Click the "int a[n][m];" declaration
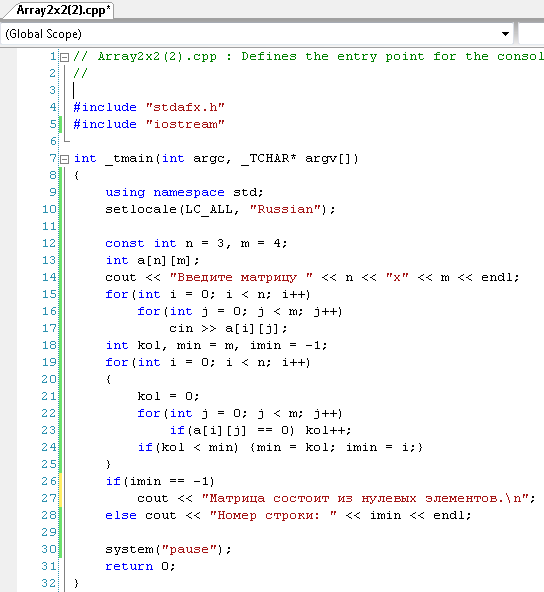Screen dimensions: 544x592 (152, 261)
